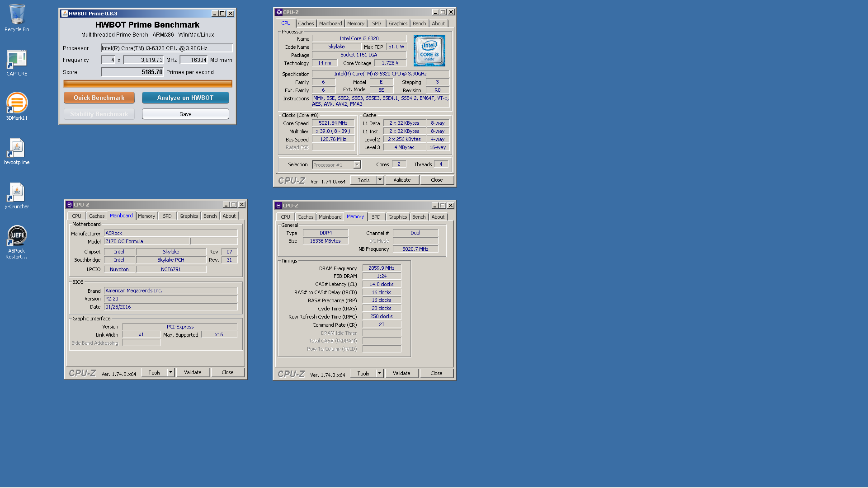The width and height of the screenshot is (868, 488).
Task: Open Mainboard tab in Memory window
Action: point(330,217)
